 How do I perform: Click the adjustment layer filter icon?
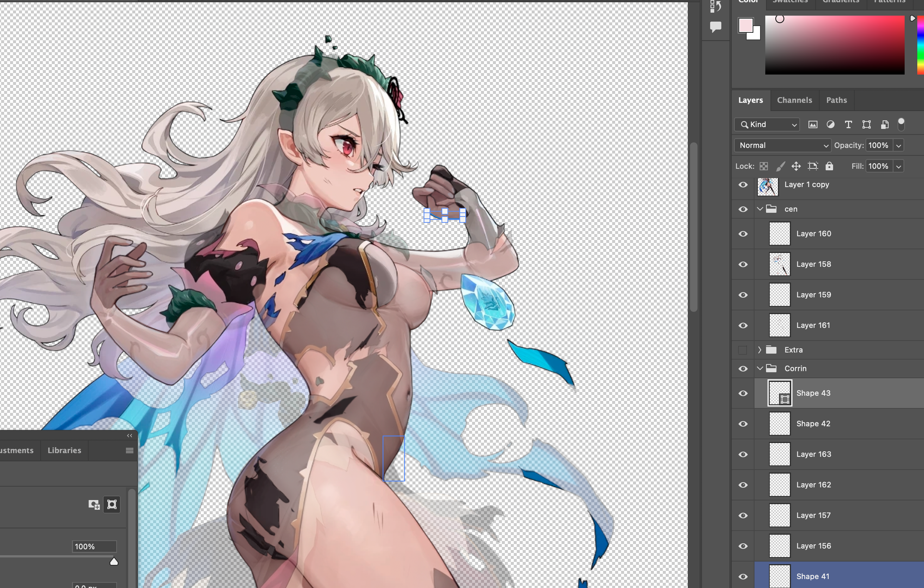(x=830, y=124)
